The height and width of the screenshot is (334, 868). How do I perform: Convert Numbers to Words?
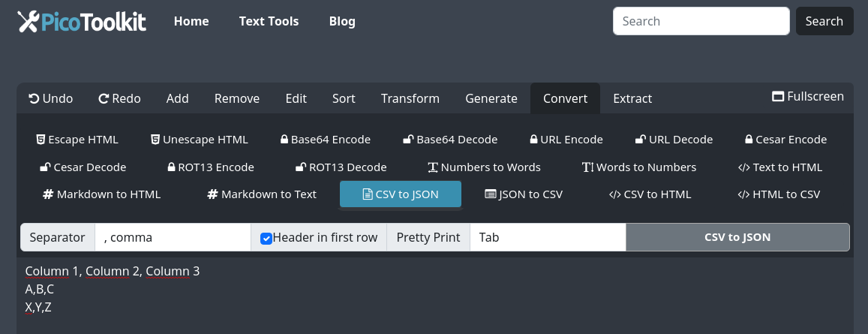(485, 167)
